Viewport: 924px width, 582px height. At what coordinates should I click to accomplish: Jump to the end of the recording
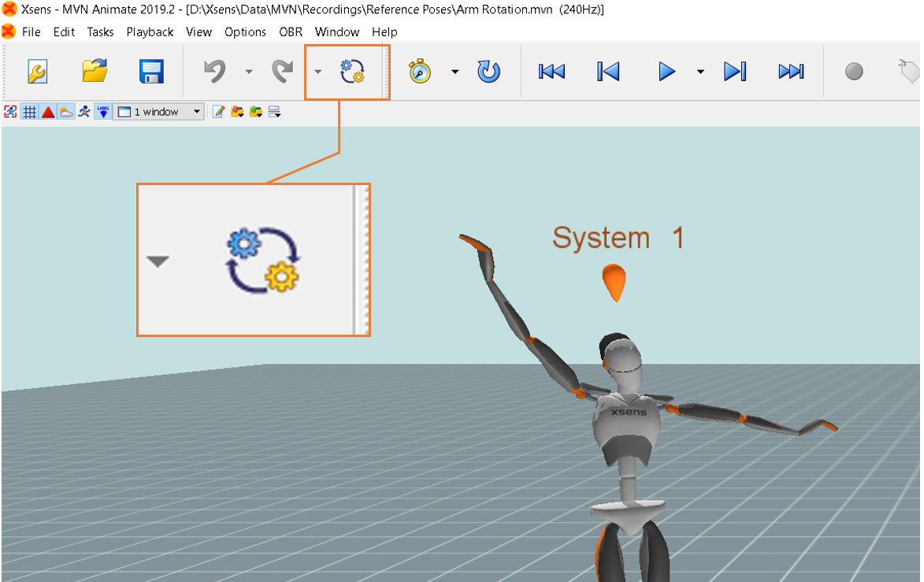[792, 72]
